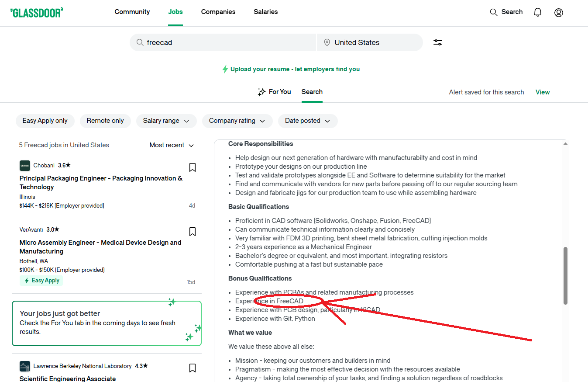Open the user profile icon
This screenshot has height=382, width=588.
(558, 12)
